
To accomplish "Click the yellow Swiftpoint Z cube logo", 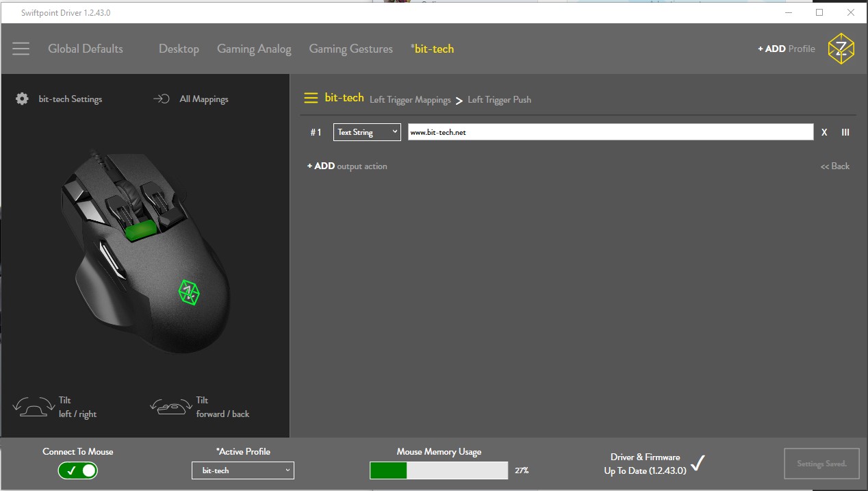I will (x=841, y=49).
